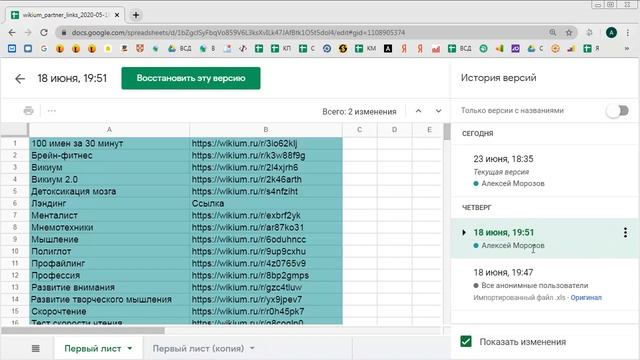Viewport: 640px width, 360px height.
Task: Bookmark this page with the star icon
Action: click(569, 32)
